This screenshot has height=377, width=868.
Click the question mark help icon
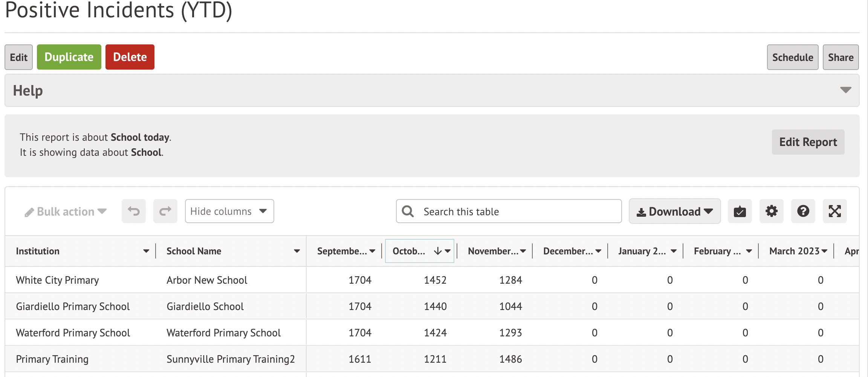803,211
